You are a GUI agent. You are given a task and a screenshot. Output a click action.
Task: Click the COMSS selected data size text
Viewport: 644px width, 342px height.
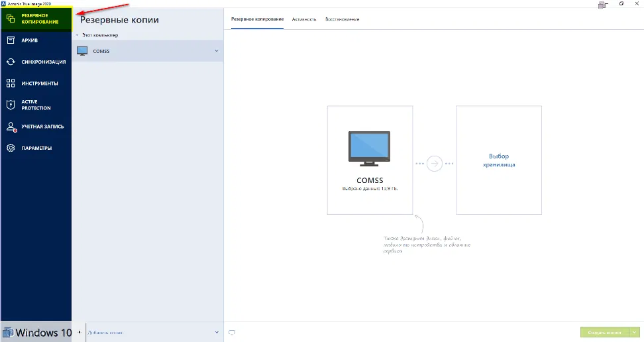370,189
